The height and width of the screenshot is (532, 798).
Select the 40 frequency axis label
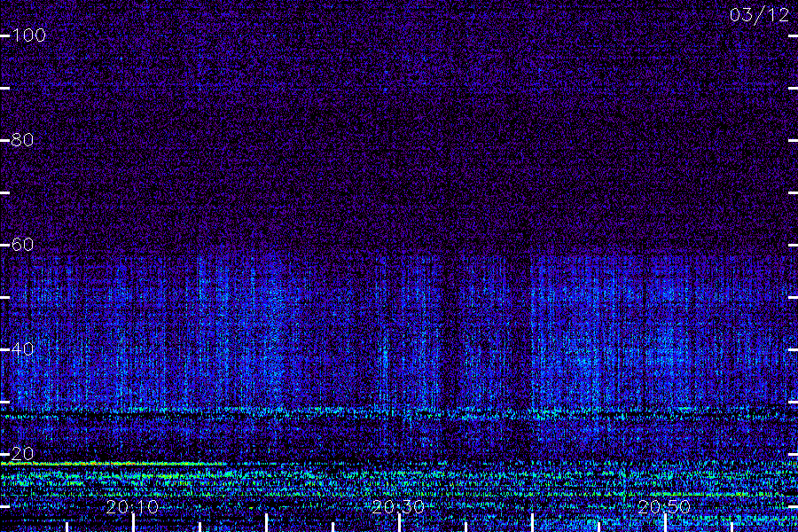pos(22,349)
